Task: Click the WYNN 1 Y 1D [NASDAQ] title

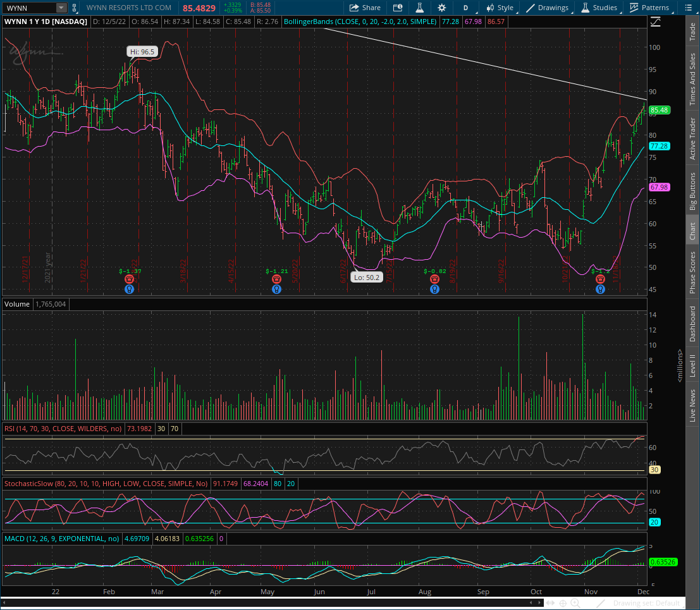Action: [46, 21]
